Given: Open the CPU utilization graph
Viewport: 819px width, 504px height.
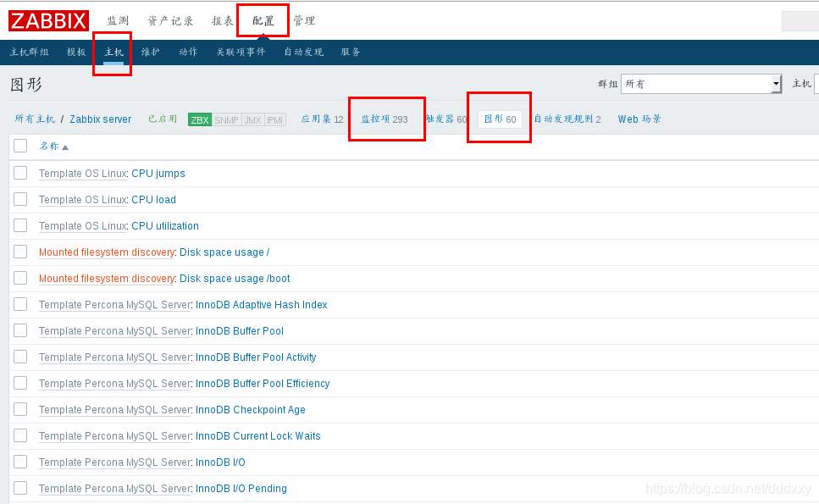Looking at the screenshot, I should pos(165,225).
